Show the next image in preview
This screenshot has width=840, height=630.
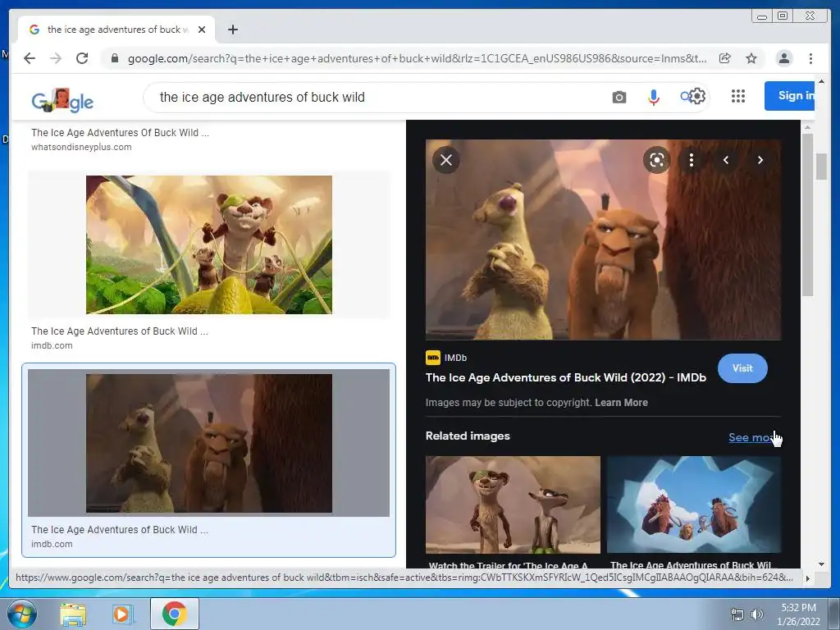pyautogui.click(x=760, y=160)
